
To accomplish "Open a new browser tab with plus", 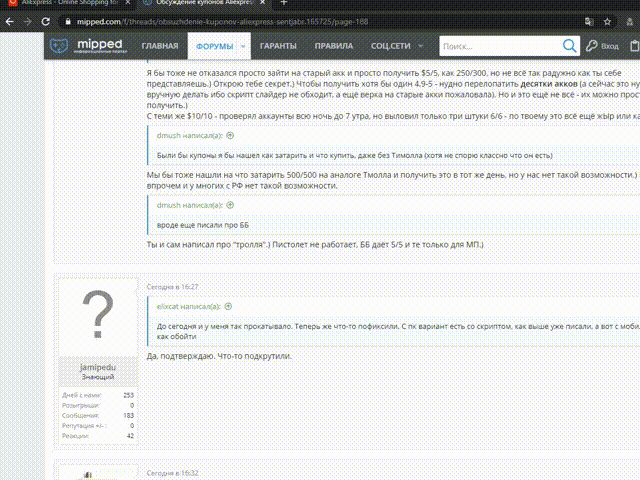I will (284, 3).
